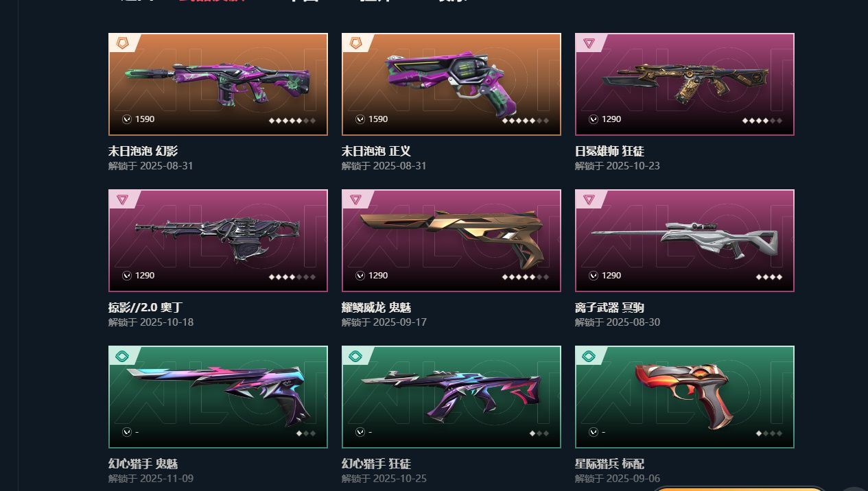
Task: Click the upgrade level diamonds on 末日泡泡 幻影
Action: [292, 120]
